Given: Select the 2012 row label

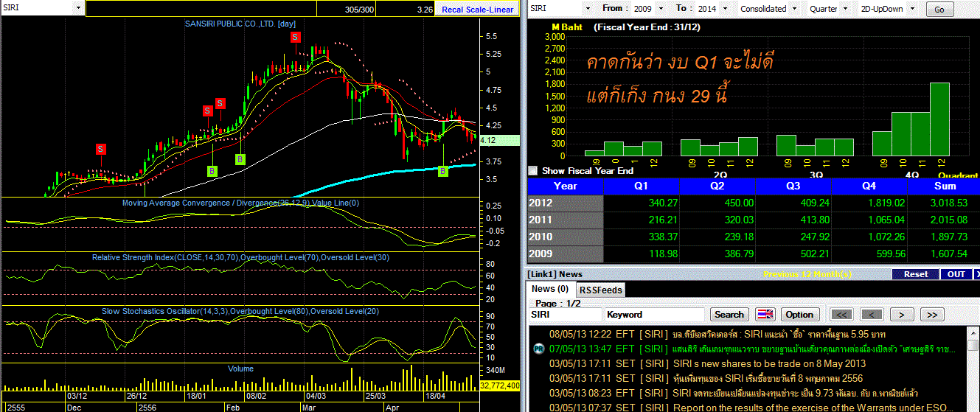Looking at the screenshot, I should coord(566,203).
